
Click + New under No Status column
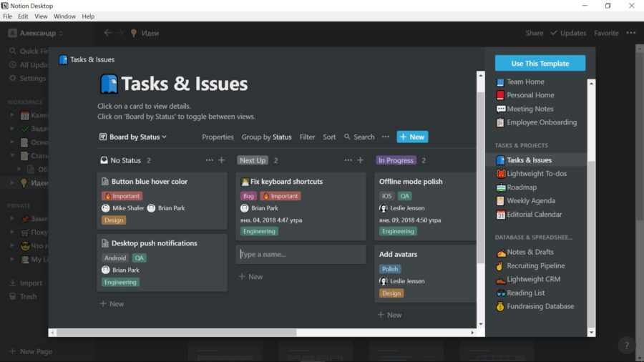(x=112, y=304)
